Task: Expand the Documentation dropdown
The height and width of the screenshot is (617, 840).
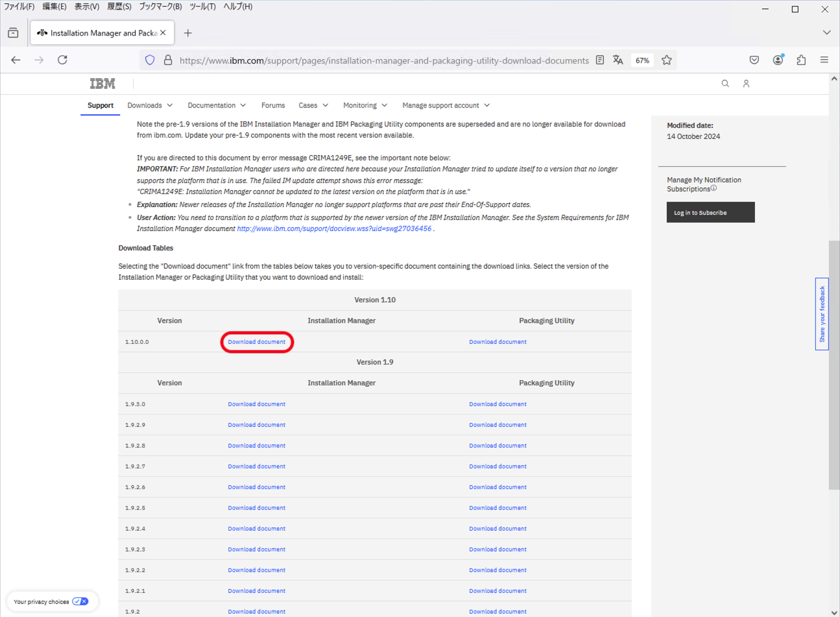Action: coord(217,105)
